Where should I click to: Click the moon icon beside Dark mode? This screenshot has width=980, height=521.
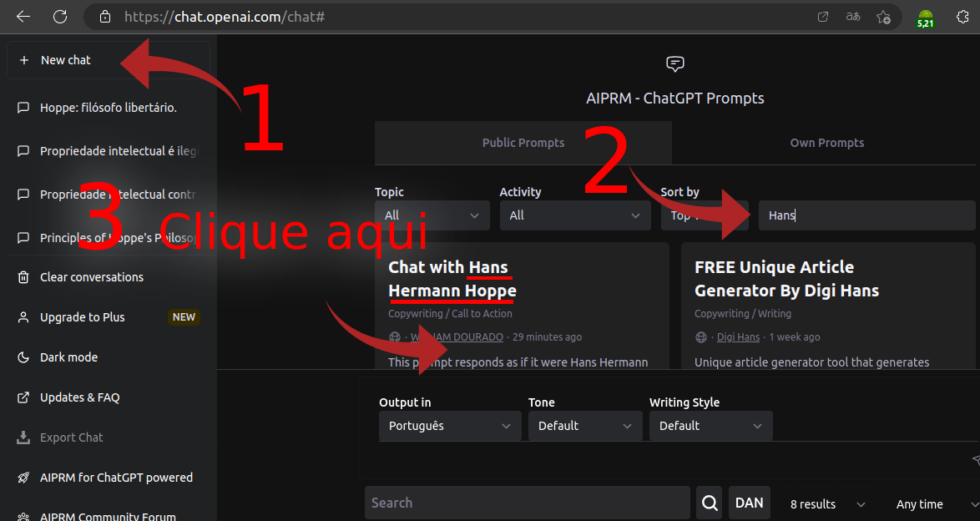(x=23, y=357)
